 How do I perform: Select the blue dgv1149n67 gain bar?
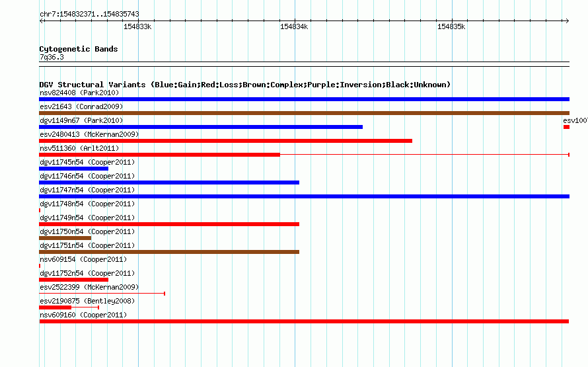click(x=201, y=127)
